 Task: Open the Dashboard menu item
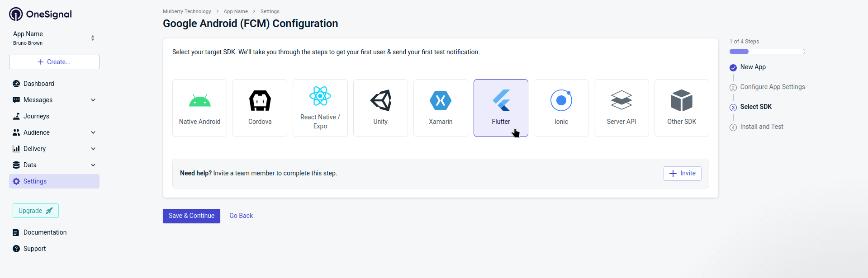click(54, 84)
